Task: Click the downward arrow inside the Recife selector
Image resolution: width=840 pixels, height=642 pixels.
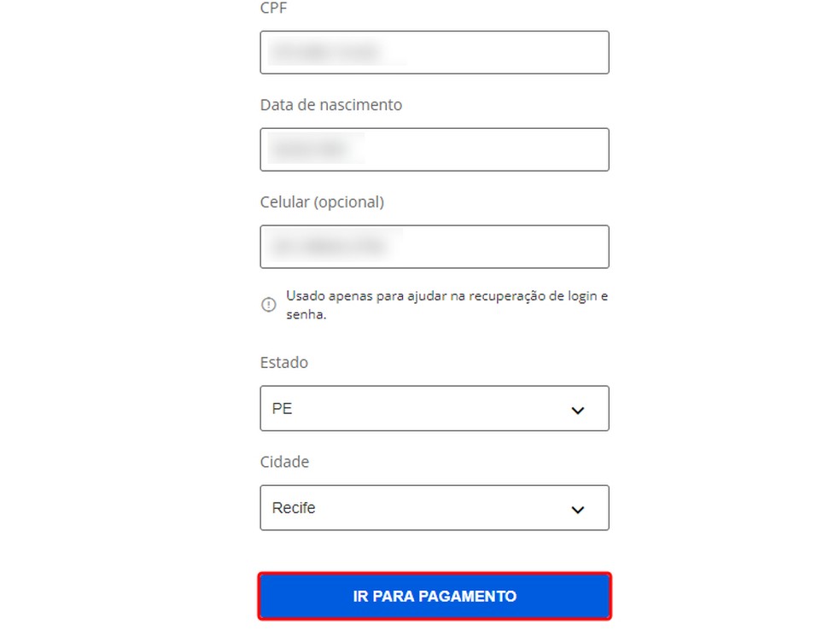Action: click(x=578, y=508)
